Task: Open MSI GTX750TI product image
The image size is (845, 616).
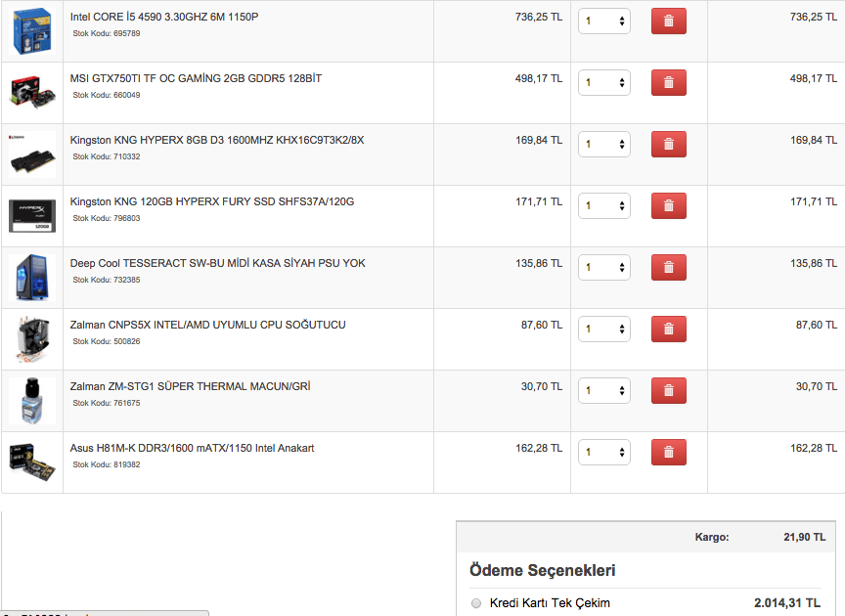Action: point(32,93)
